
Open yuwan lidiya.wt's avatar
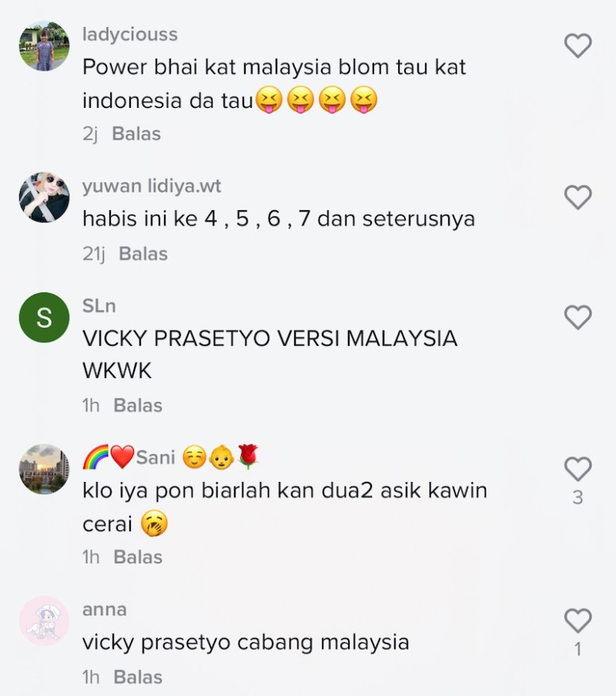coord(44,197)
